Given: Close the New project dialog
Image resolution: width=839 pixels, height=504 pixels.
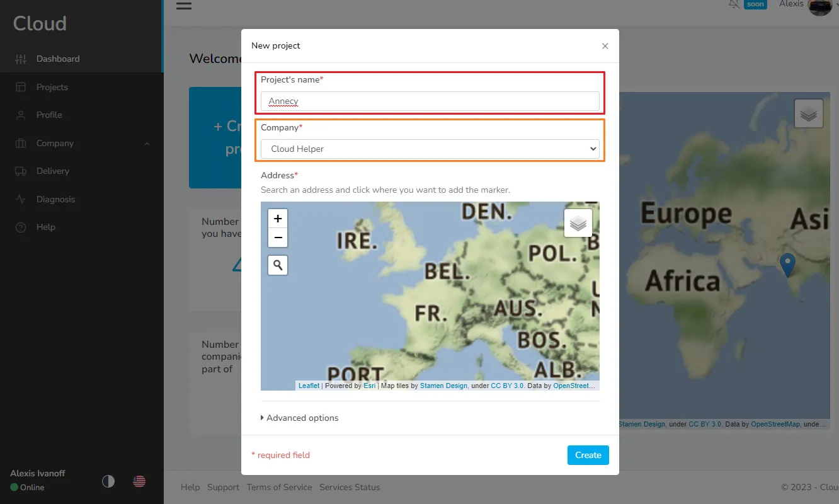Looking at the screenshot, I should pos(605,46).
